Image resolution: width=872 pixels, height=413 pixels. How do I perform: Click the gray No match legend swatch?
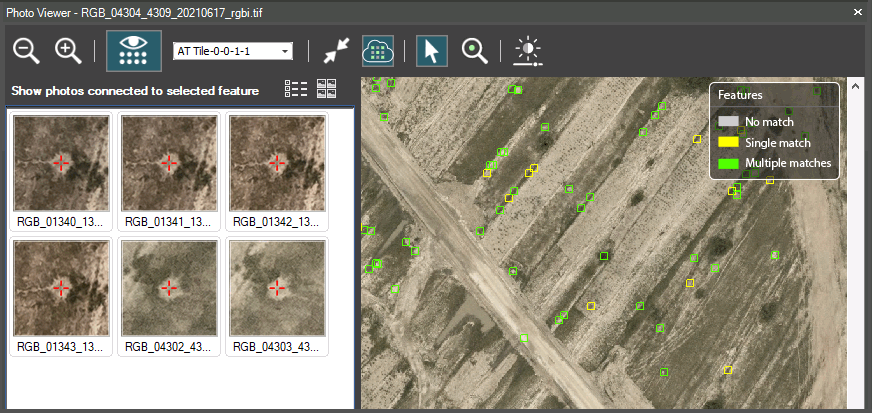click(729, 122)
